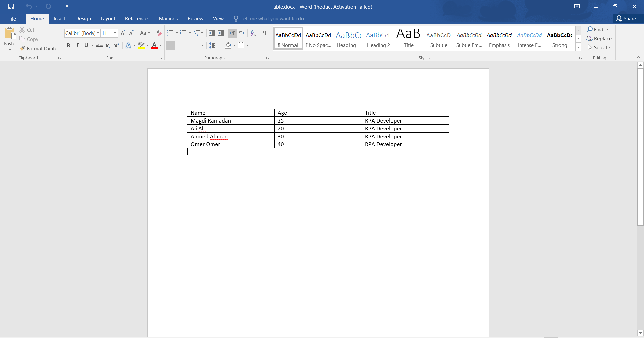Click the Tell me search field

pyautogui.click(x=273, y=19)
